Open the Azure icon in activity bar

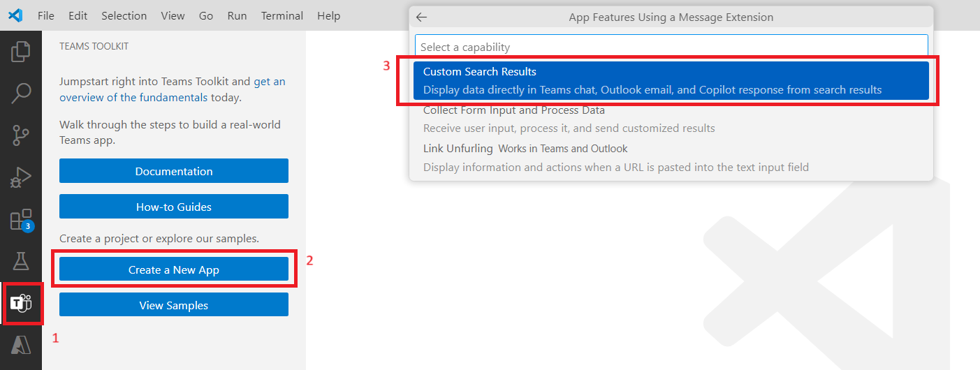pyautogui.click(x=21, y=345)
